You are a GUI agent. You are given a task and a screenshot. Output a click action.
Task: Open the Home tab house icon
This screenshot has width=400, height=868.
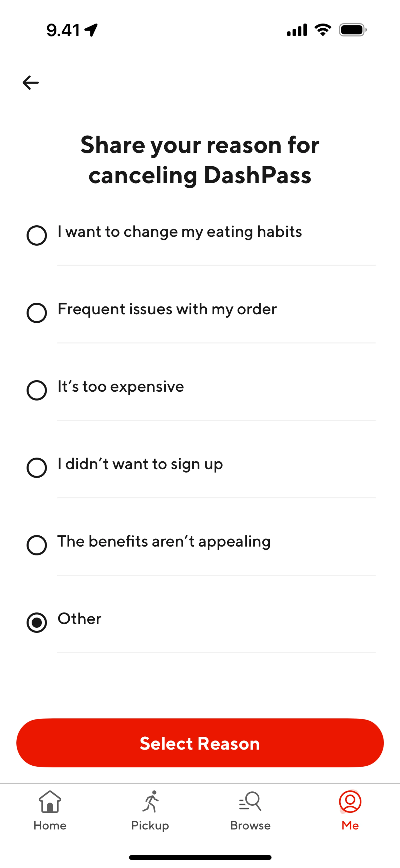click(x=50, y=802)
